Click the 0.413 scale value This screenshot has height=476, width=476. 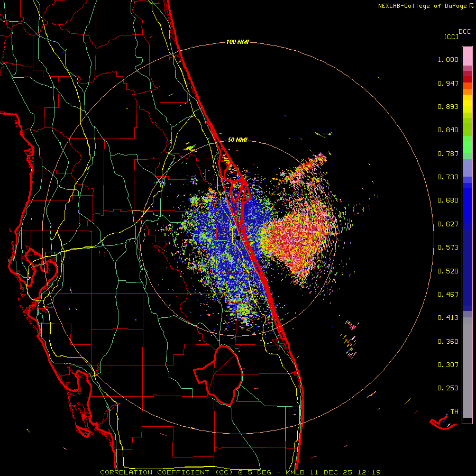tap(448, 318)
